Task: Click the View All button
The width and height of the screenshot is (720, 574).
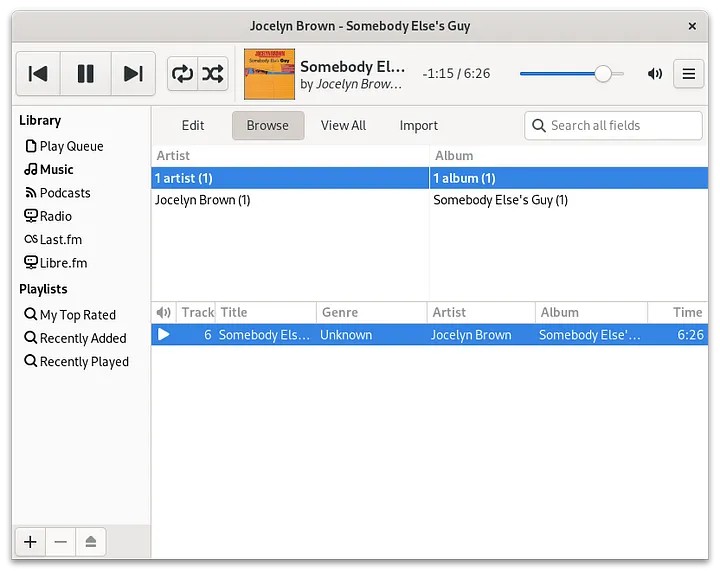Action: point(343,125)
